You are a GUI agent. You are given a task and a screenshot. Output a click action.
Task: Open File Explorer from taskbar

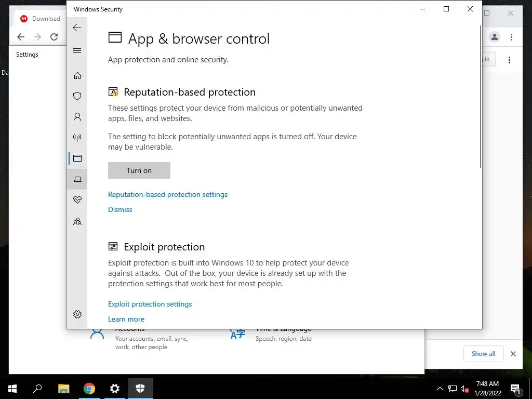coord(63,389)
